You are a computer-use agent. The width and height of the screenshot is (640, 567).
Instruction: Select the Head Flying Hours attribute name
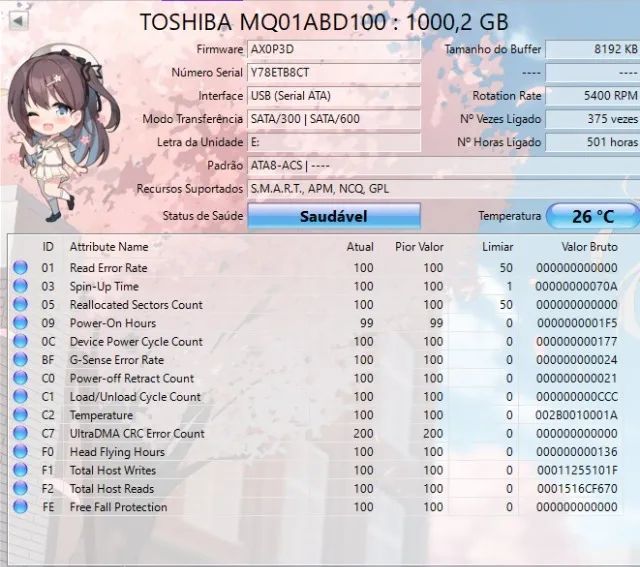pos(117,452)
